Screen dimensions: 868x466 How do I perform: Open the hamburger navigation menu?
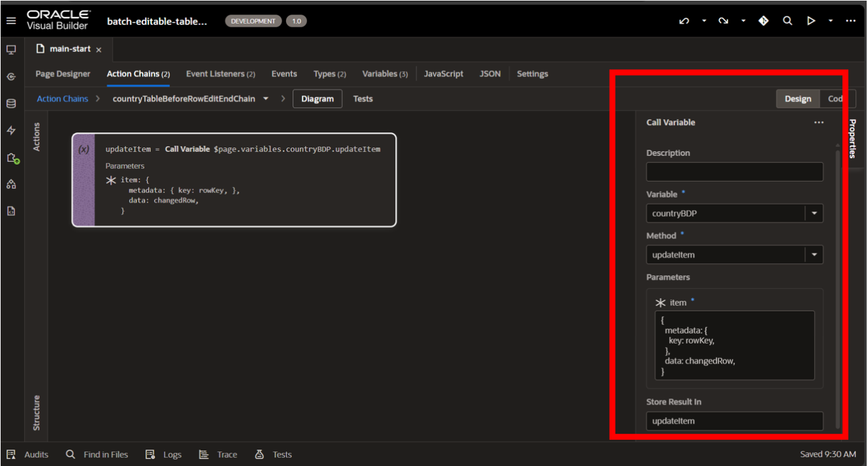tap(11, 21)
